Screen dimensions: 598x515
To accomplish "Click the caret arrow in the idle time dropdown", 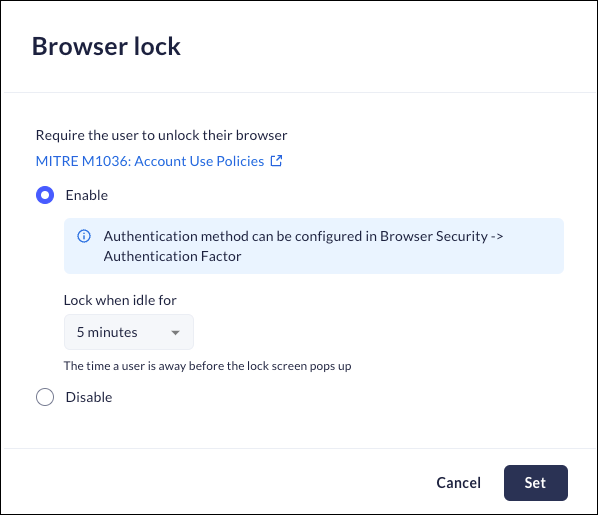I will point(175,333).
